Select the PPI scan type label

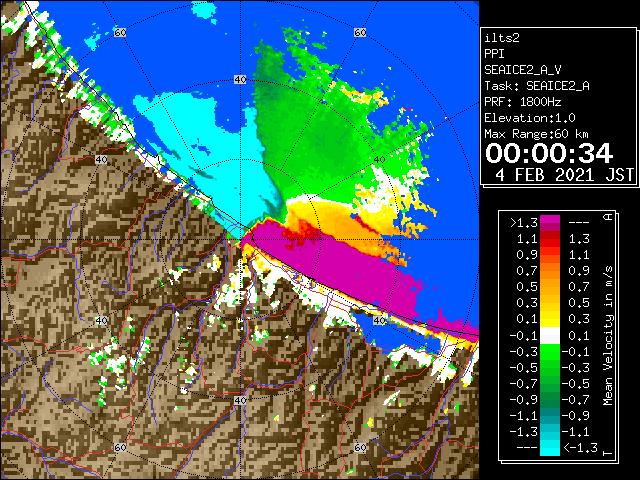494,54
